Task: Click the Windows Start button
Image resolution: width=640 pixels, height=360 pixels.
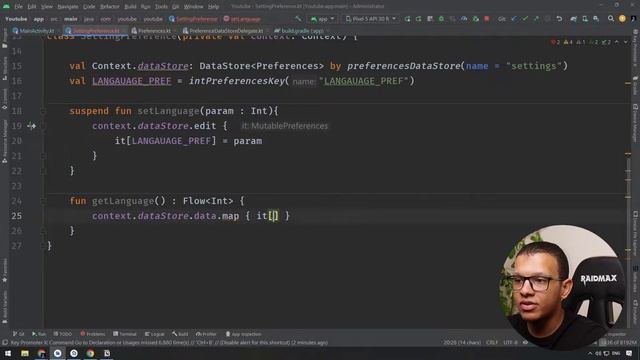Action: [x=8, y=353]
